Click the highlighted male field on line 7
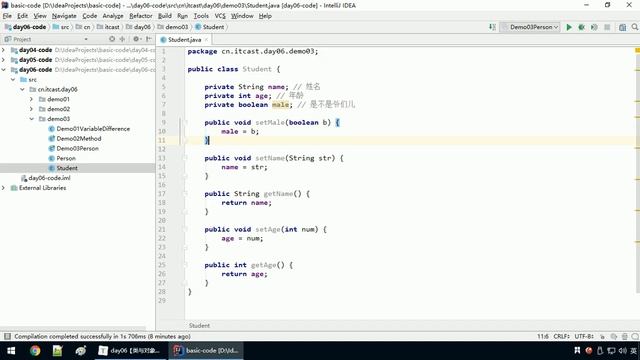The width and height of the screenshot is (640, 360). click(x=280, y=104)
